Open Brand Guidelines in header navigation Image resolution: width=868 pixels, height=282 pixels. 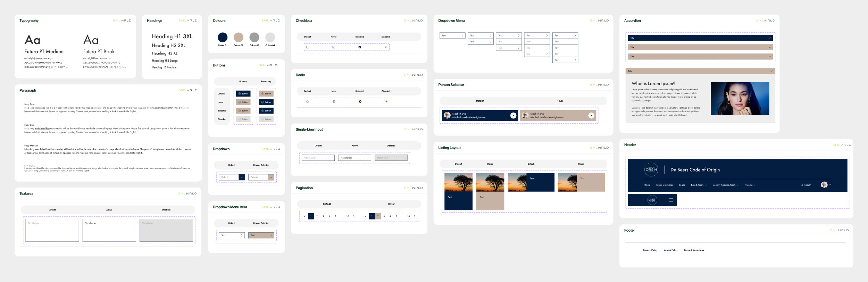(x=665, y=185)
